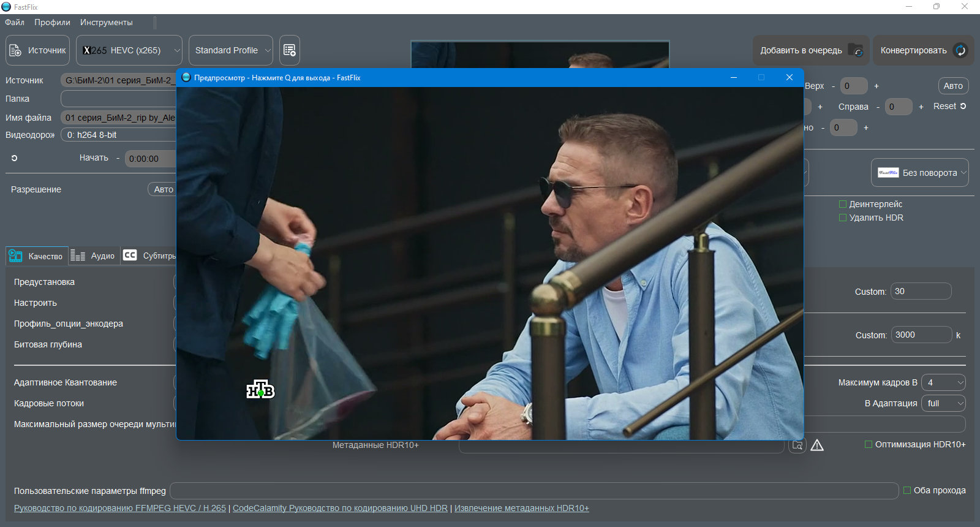
Task: Open the Извлечение метаданных HDR10+ link
Action: coord(521,508)
